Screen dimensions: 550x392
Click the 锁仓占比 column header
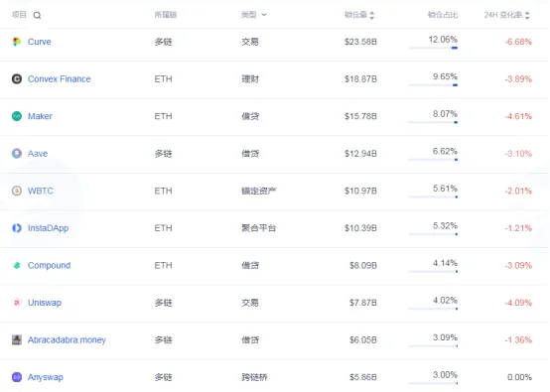tap(443, 15)
